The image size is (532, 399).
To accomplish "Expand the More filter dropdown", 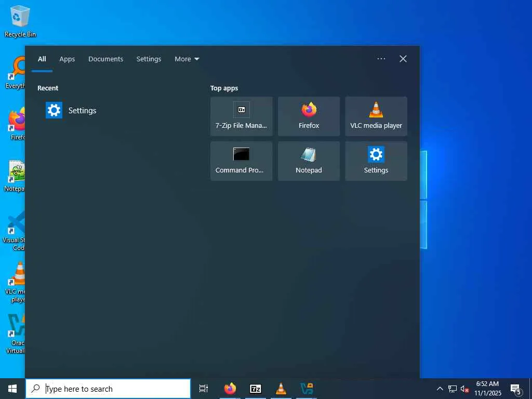I will pos(187,59).
